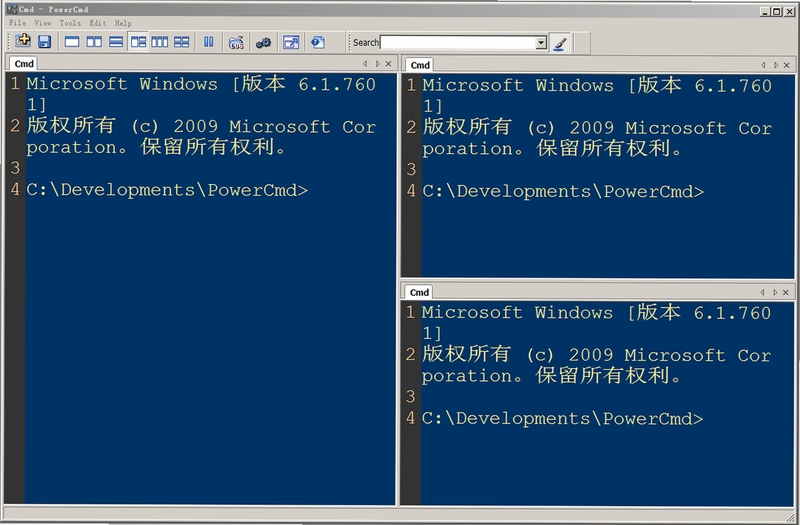Viewport: 800px width, 525px height.
Task: Click the highlighter brush icon beside Search
Action: (x=560, y=43)
